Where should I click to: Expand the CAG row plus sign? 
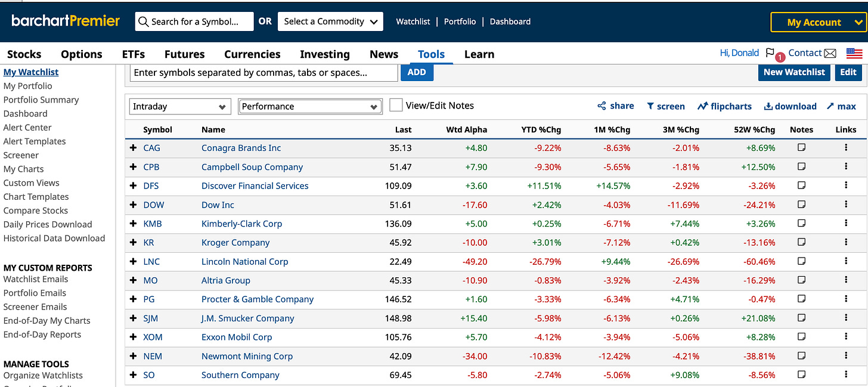click(134, 148)
